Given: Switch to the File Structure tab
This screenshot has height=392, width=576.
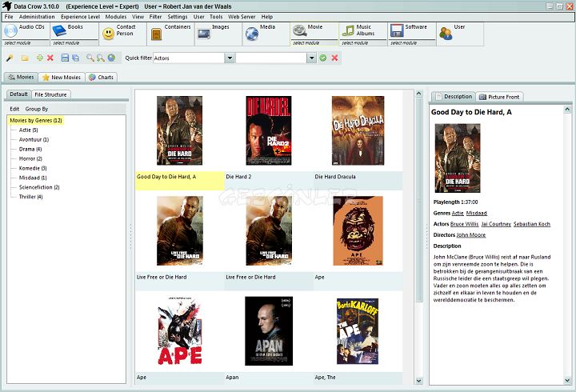Looking at the screenshot, I should (50, 94).
